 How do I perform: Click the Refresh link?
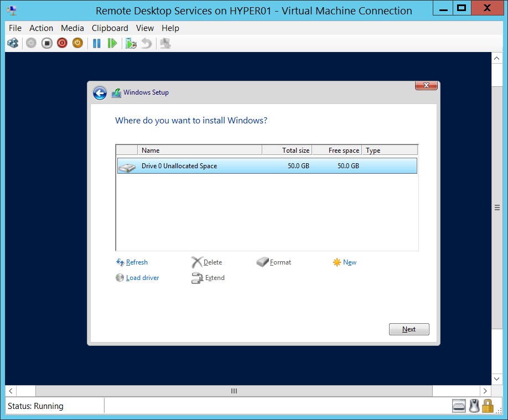[137, 262]
